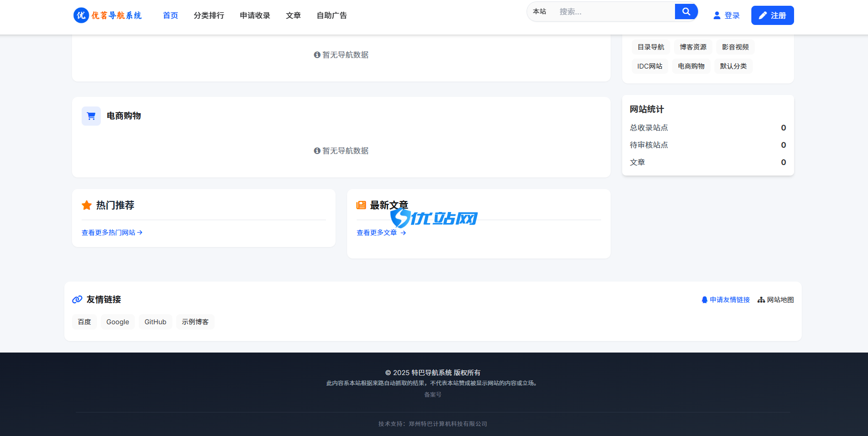This screenshot has height=436, width=868.
Task: Click the search magnifier button
Action: [686, 12]
